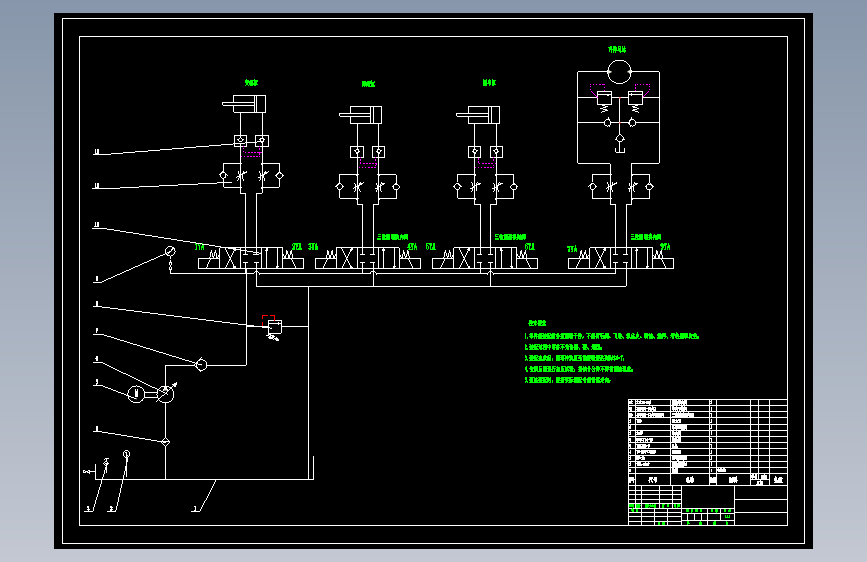
Task: Click the 8YA solenoid label
Action: (665, 247)
